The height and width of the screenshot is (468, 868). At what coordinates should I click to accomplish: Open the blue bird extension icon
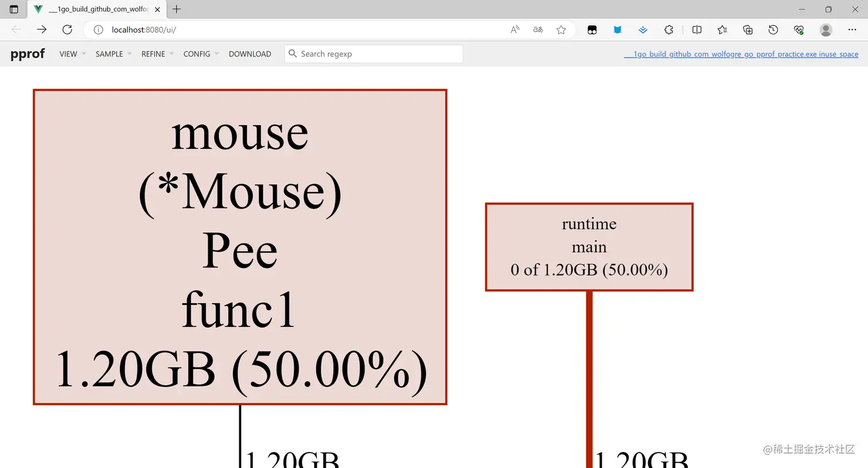[617, 30]
